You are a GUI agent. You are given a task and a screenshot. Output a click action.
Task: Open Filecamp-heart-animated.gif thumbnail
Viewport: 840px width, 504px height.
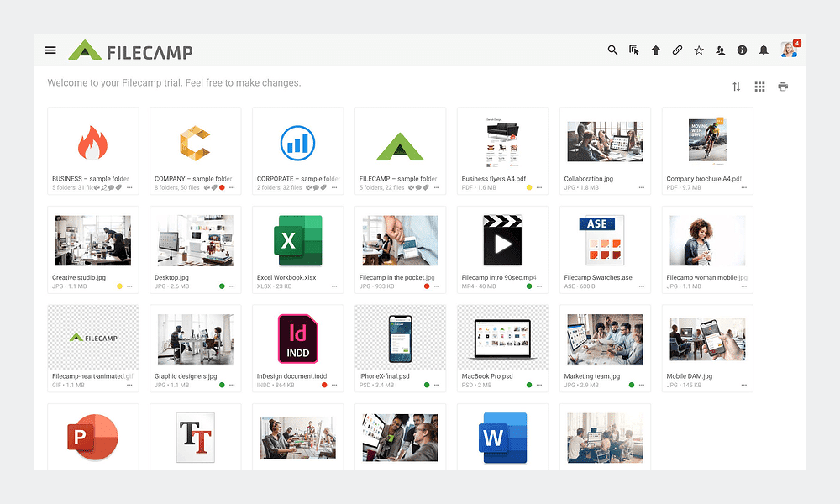tap(92, 338)
